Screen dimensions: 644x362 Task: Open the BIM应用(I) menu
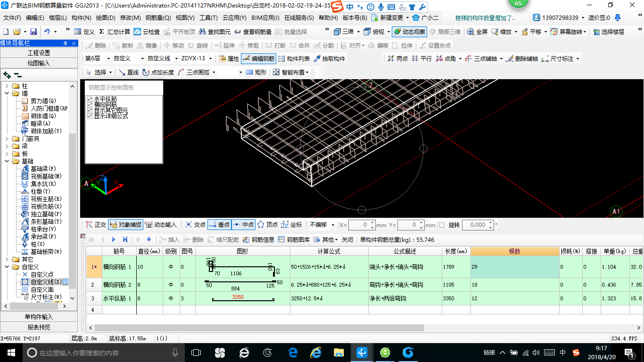click(x=265, y=18)
